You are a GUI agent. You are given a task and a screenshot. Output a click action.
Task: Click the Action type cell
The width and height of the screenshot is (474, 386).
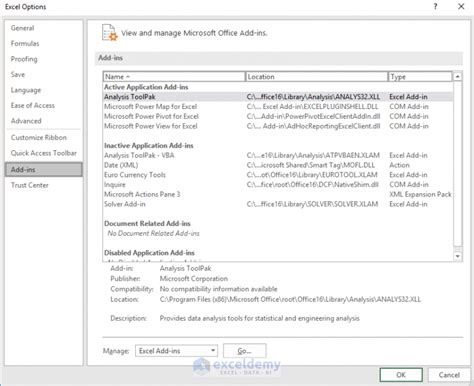pos(399,165)
